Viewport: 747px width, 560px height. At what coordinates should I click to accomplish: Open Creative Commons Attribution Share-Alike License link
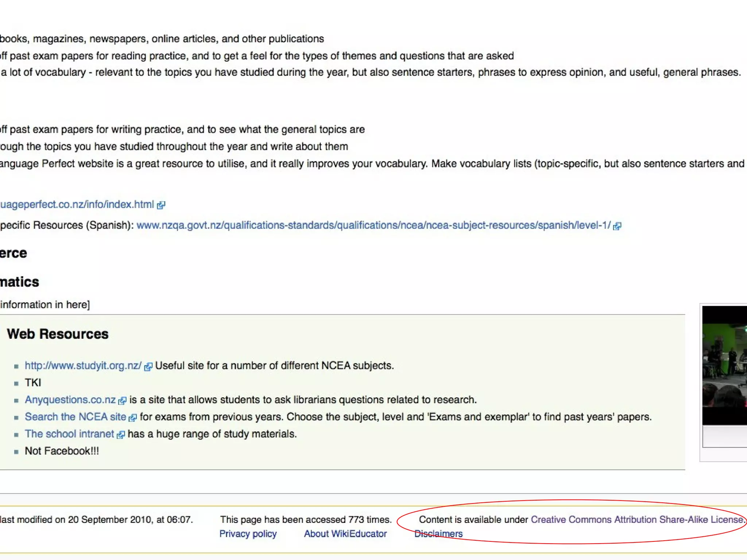pyautogui.click(x=637, y=520)
